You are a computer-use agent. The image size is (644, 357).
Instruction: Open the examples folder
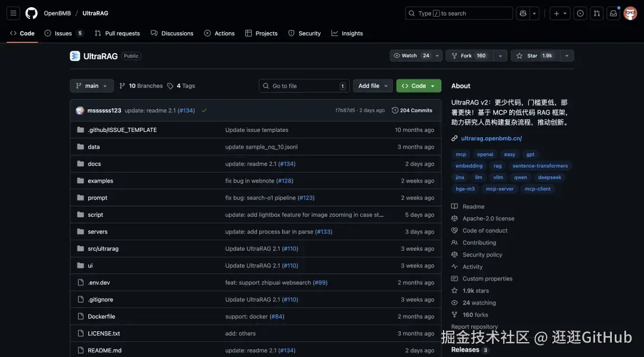[100, 180]
